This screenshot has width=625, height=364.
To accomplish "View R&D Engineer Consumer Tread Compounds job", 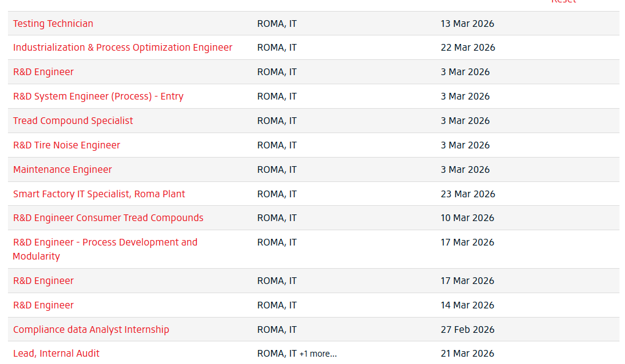I will [108, 218].
